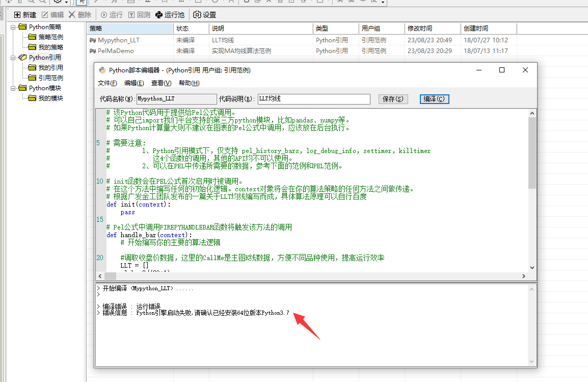The width and height of the screenshot is (588, 382).
Task: Select 引用范例 folder in tree
Action: point(50,78)
